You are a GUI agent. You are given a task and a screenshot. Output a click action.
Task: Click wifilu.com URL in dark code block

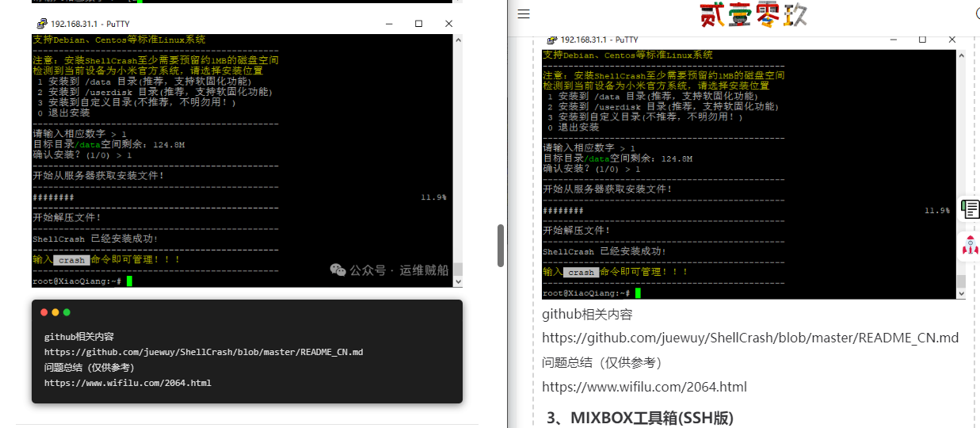128,383
